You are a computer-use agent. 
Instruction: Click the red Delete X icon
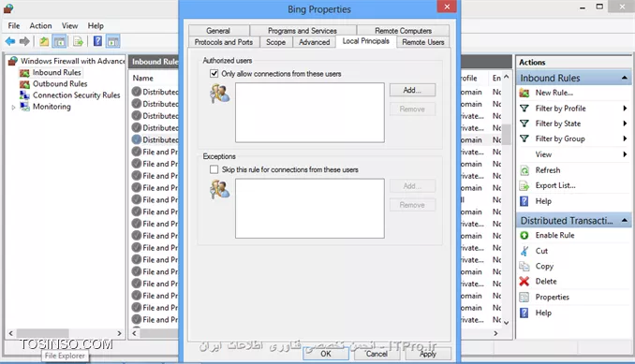coord(524,281)
